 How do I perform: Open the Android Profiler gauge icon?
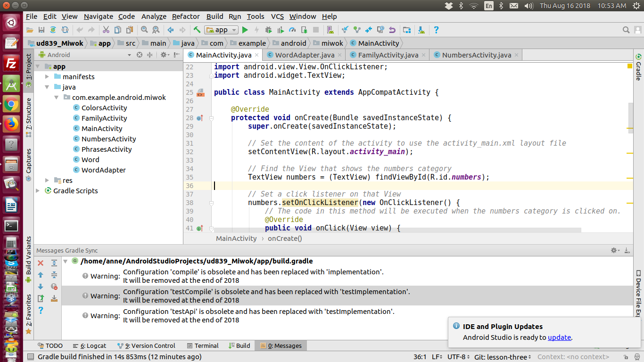click(292, 30)
